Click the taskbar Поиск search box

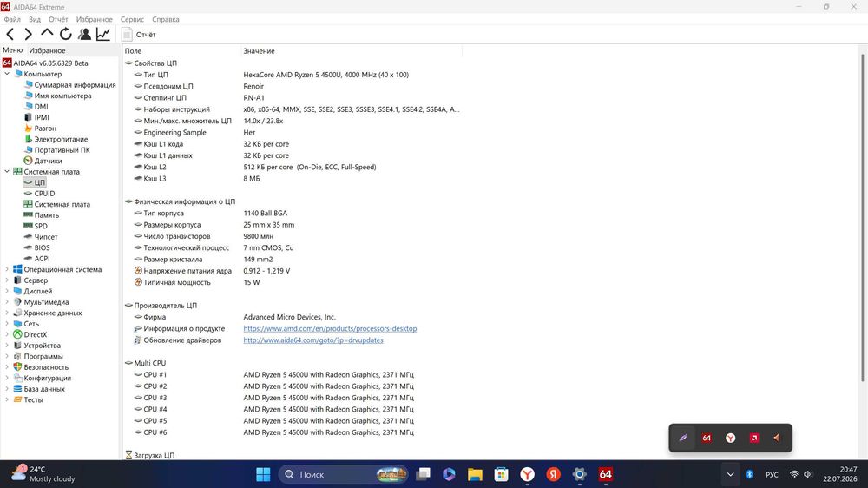tap(343, 474)
